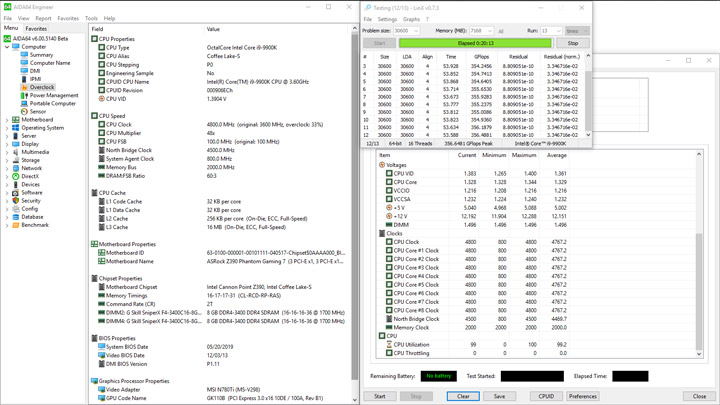Select the Sensor icon in tree
720x405 pixels.
[24, 112]
